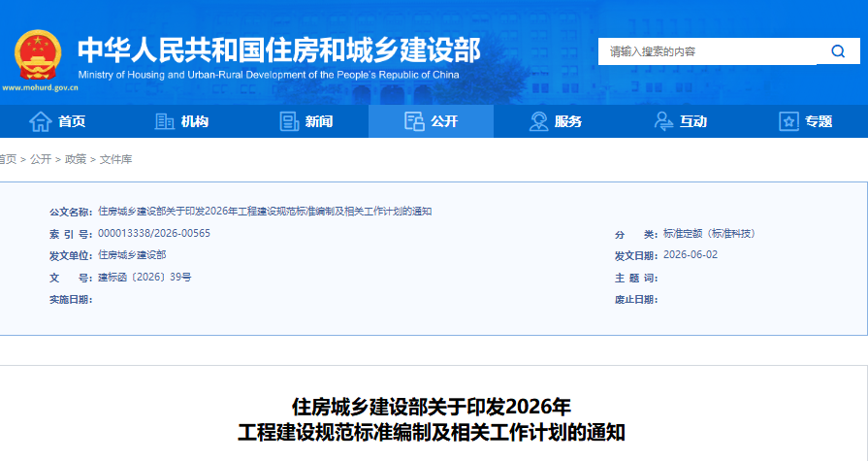The image size is (868, 461).
Task: Click the 主题词 field label
Action: [x=636, y=278]
